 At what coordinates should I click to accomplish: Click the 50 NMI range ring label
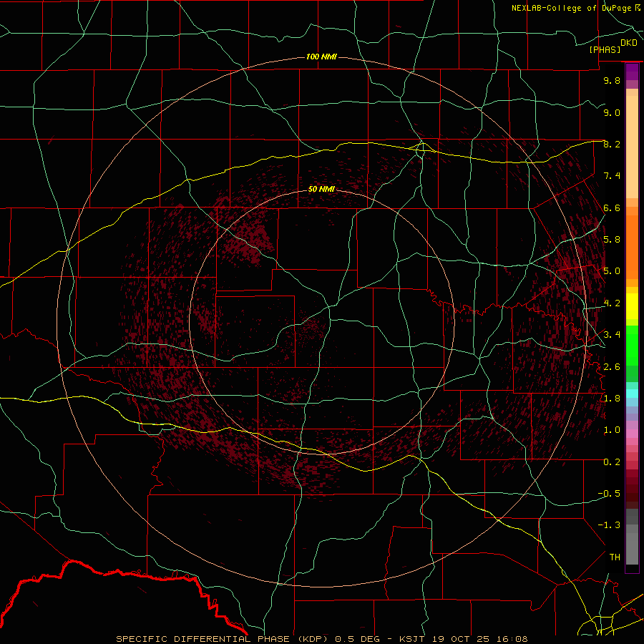321,189
